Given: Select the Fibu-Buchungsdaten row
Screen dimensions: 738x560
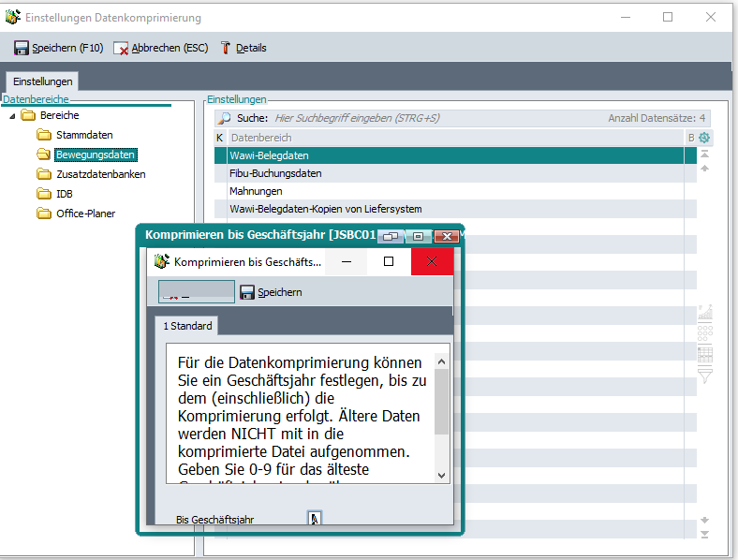Looking at the screenshot, I should (x=275, y=173).
